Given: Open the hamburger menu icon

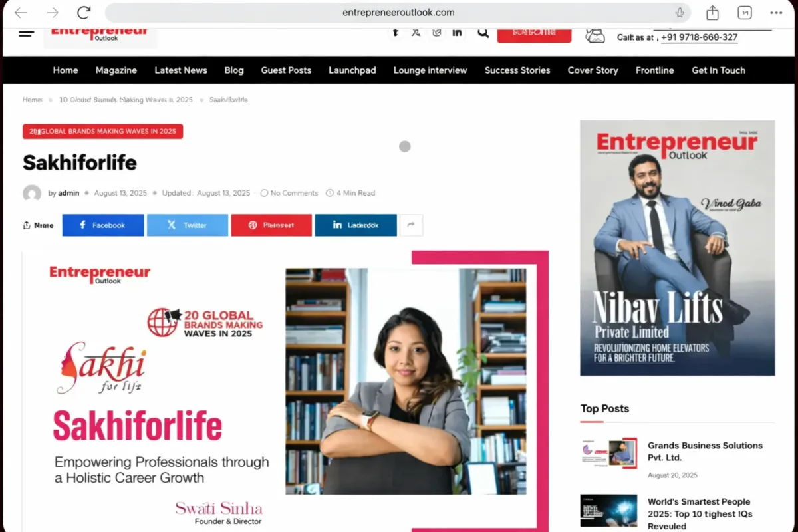Looking at the screenshot, I should (27, 32).
